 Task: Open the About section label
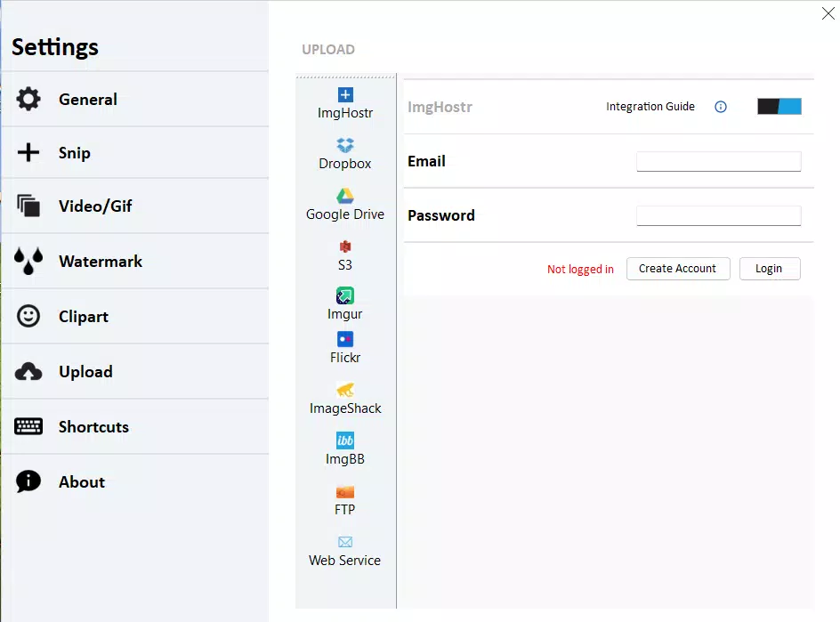click(x=82, y=482)
